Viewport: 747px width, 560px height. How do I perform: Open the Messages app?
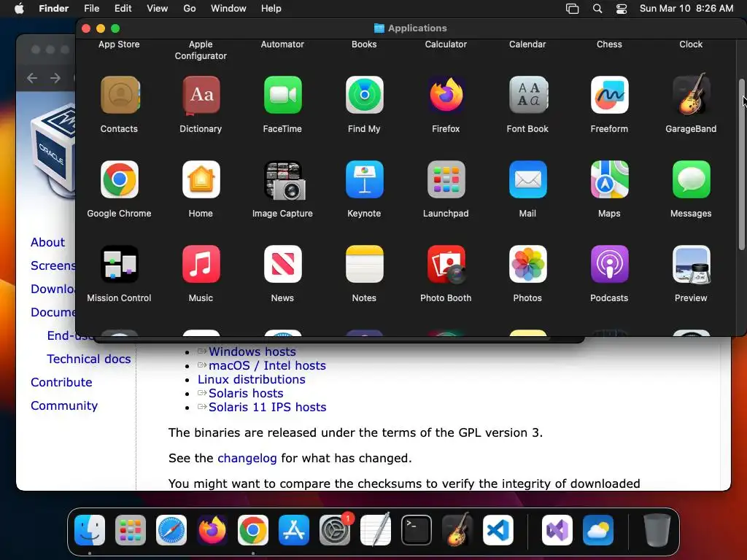692,179
